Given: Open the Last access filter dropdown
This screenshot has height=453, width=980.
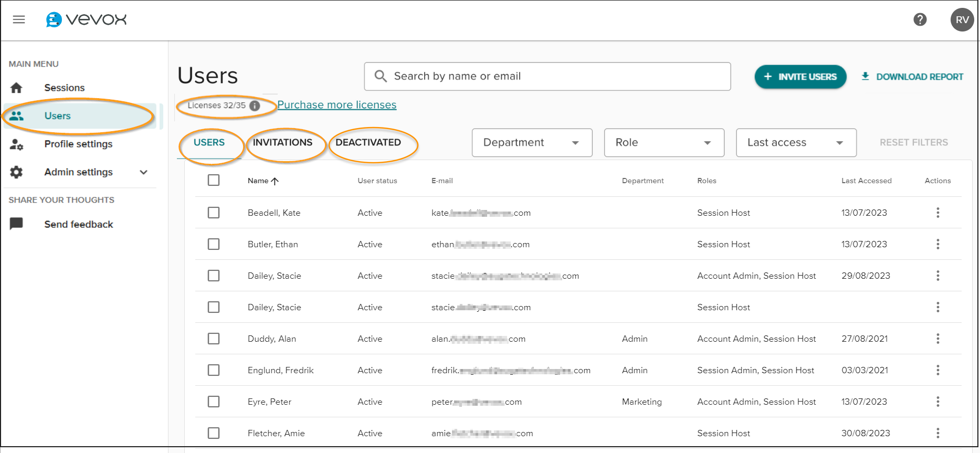Looking at the screenshot, I should (796, 143).
